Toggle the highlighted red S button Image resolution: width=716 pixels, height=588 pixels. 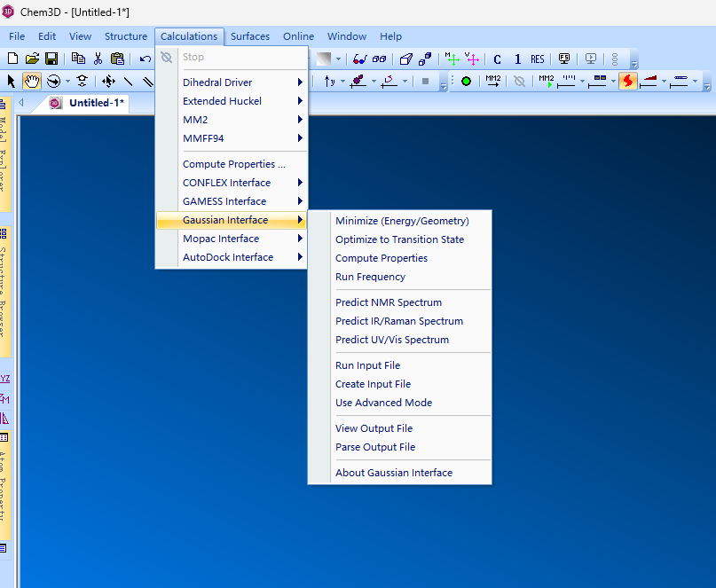(x=628, y=81)
